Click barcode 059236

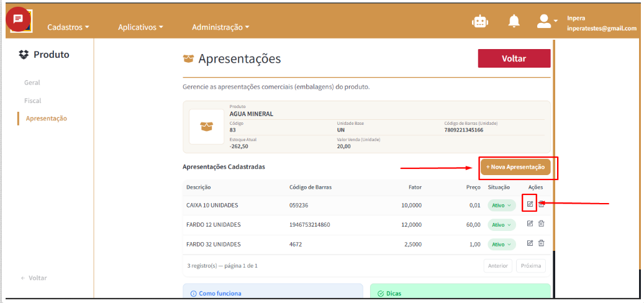pos(298,206)
